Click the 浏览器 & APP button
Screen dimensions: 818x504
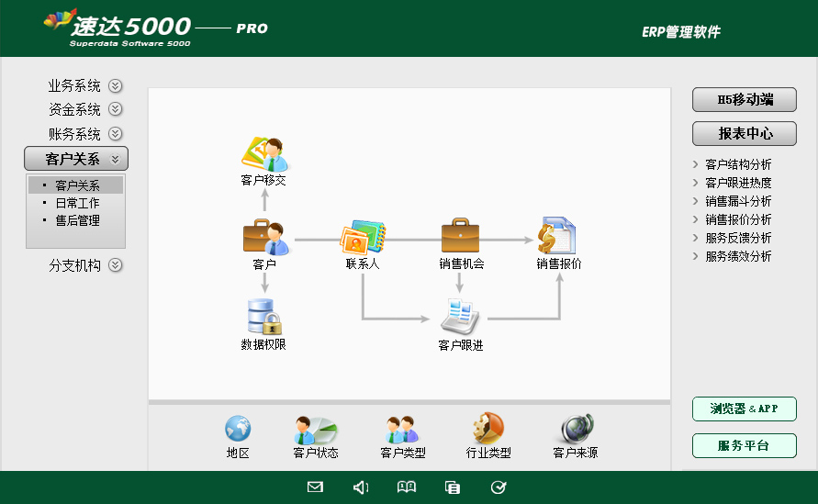coord(745,409)
